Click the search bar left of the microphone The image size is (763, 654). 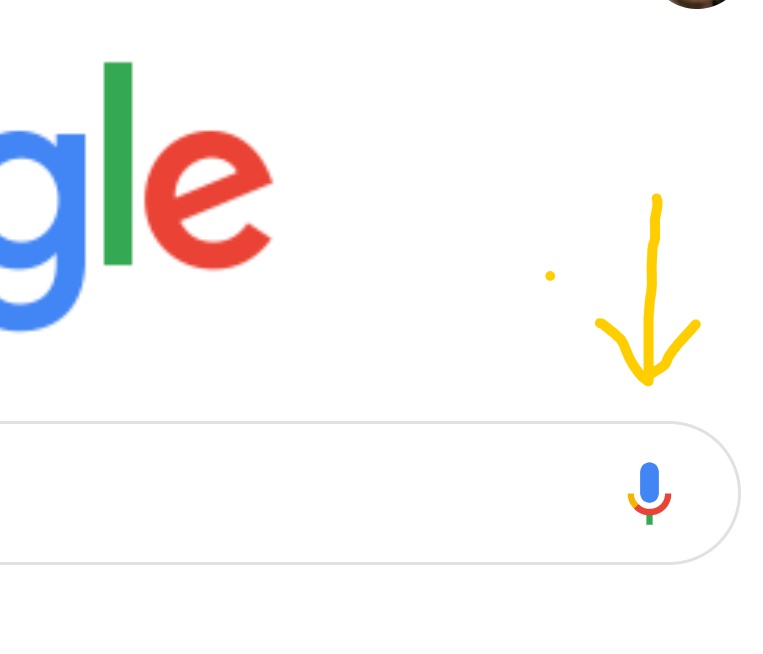pyautogui.click(x=311, y=493)
